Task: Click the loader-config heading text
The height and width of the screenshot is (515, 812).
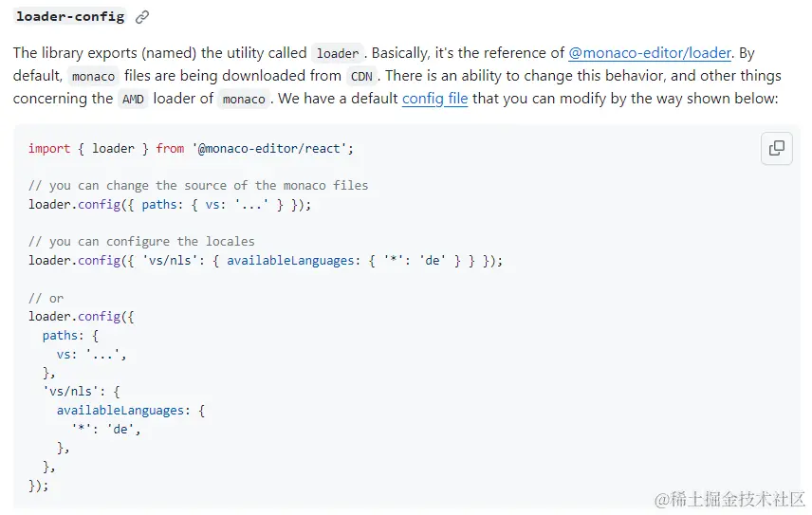Action: coord(70,16)
